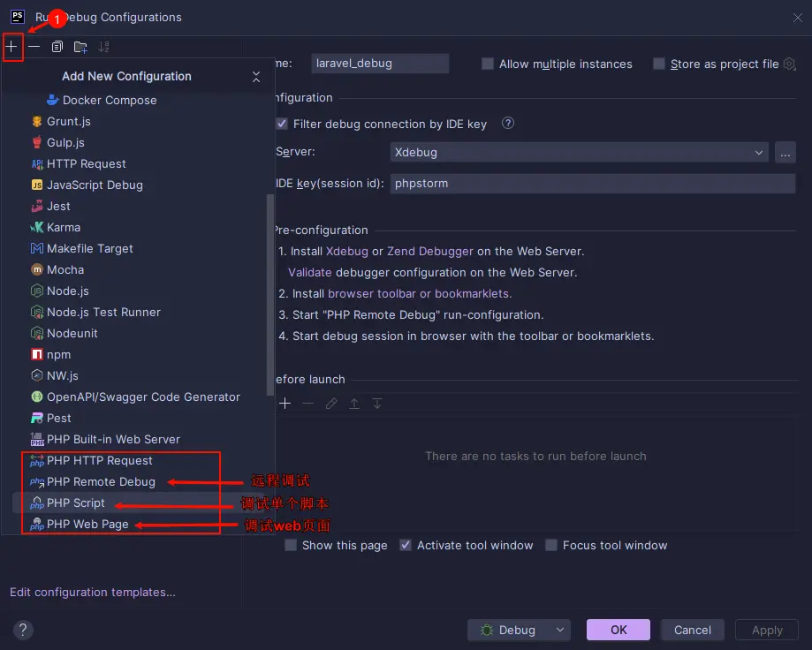Screen dimensions: 812x650
Task: Check Focus tool window option
Action: coord(551,545)
